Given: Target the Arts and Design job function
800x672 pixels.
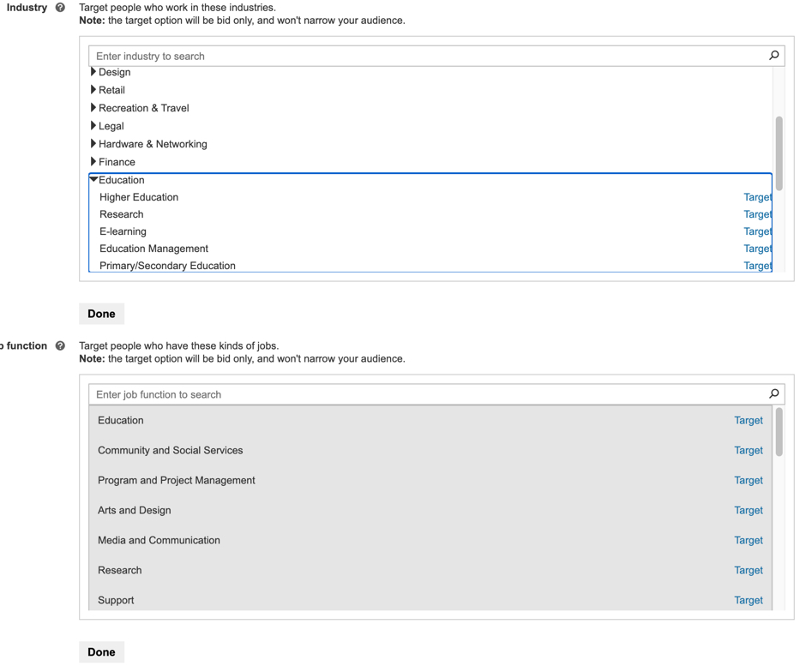Looking at the screenshot, I should click(x=748, y=510).
